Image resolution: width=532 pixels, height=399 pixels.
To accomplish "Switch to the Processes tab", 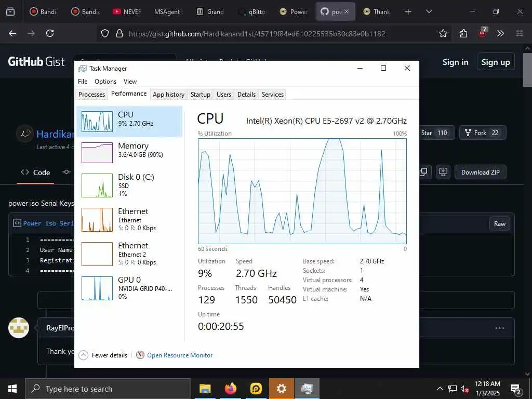I will [91, 95].
